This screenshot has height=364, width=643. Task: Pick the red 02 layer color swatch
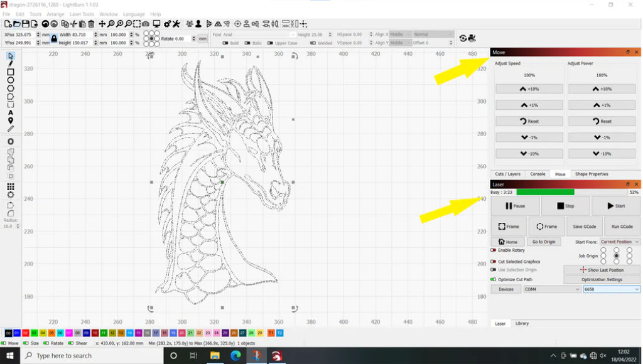point(25,333)
